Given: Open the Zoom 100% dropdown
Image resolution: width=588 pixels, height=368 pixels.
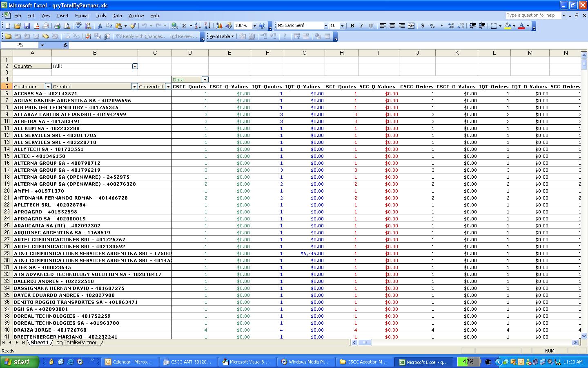Looking at the screenshot, I should click(254, 26).
